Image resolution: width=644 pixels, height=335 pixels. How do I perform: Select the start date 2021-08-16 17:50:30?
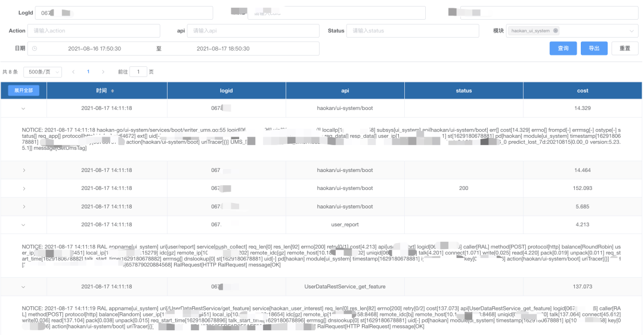point(94,48)
